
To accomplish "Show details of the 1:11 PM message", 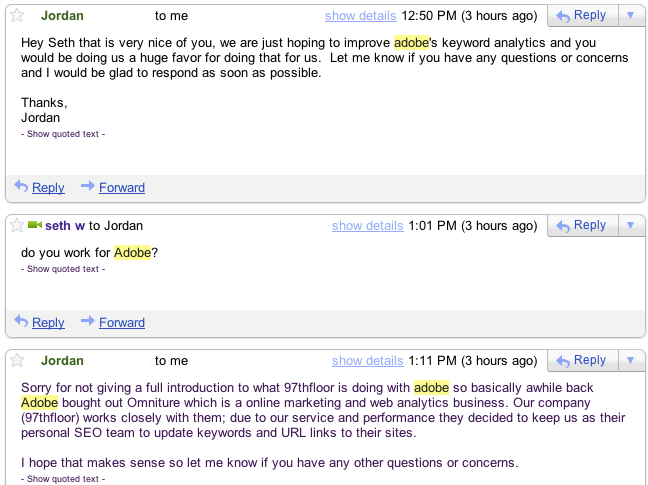I will coord(367,361).
